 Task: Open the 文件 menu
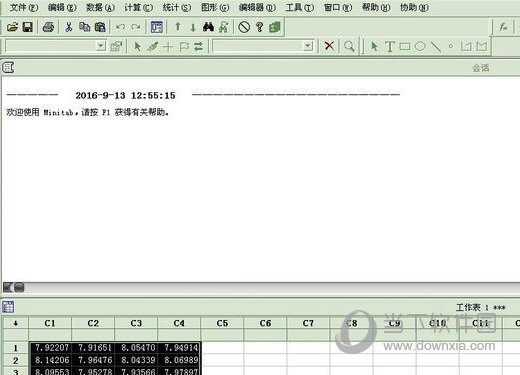pyautogui.click(x=24, y=7)
